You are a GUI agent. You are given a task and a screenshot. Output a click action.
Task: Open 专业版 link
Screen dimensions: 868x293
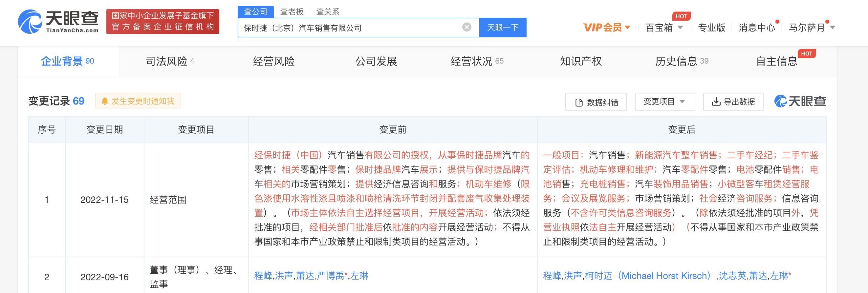(x=711, y=28)
